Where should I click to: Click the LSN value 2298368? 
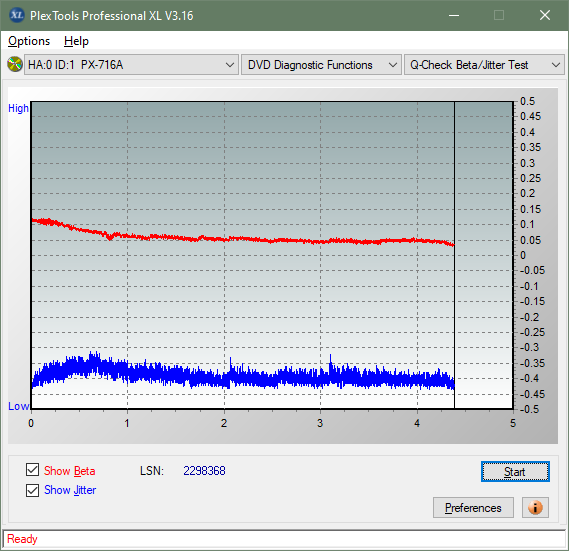[x=204, y=471]
